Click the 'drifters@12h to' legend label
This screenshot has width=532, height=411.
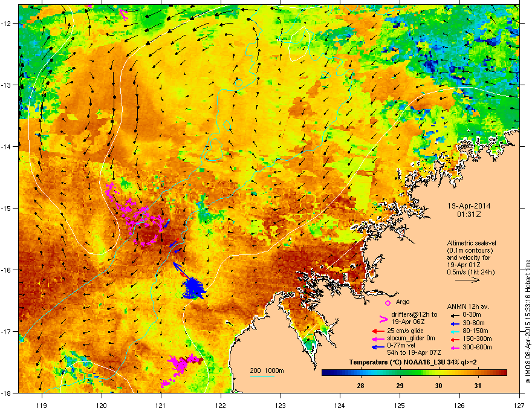pos(414,314)
